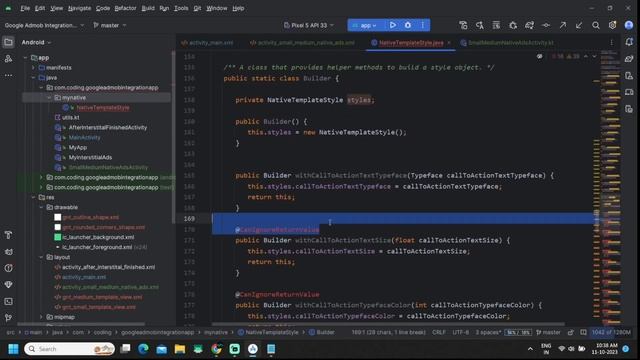Click the Builder breadcrumb in the navigation bar

pos(322,332)
